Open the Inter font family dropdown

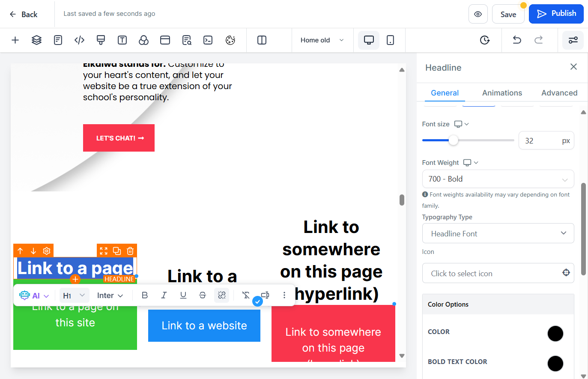pyautogui.click(x=110, y=295)
